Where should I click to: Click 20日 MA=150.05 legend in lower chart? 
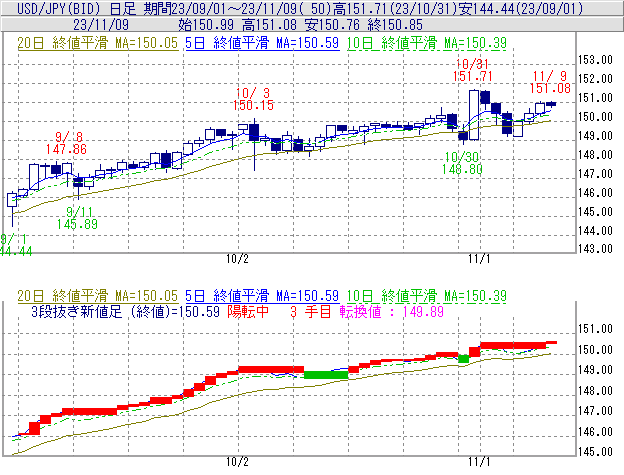pos(98,296)
